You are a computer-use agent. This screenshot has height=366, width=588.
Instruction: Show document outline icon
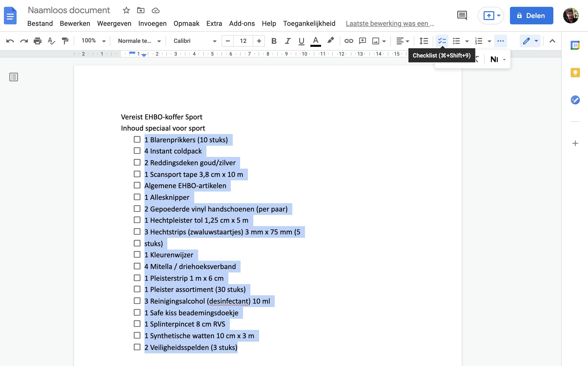[14, 77]
